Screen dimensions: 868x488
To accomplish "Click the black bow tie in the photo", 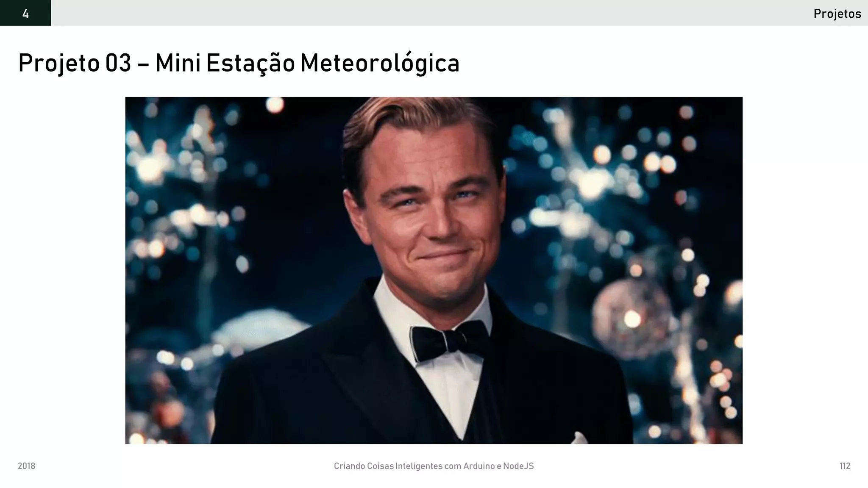I will click(x=450, y=340).
